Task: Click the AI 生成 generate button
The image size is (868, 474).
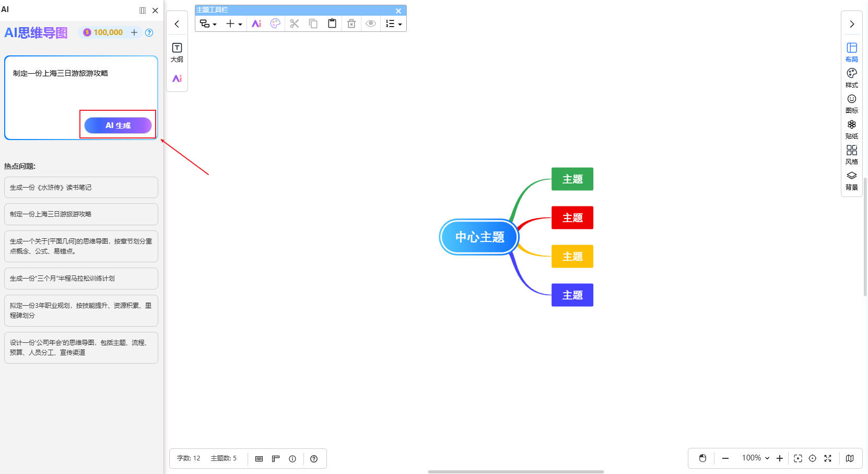Action: point(118,125)
